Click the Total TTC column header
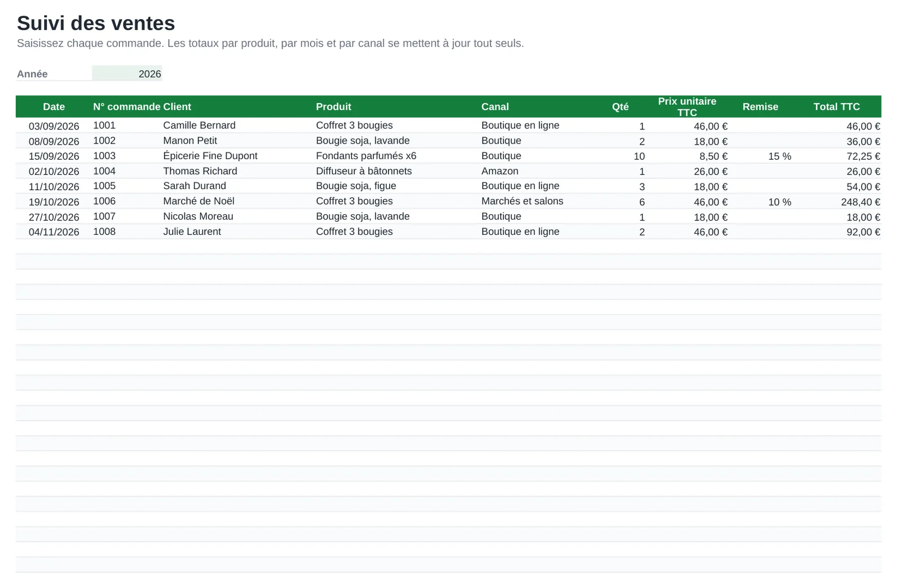This screenshot has height=588, width=897. [836, 107]
